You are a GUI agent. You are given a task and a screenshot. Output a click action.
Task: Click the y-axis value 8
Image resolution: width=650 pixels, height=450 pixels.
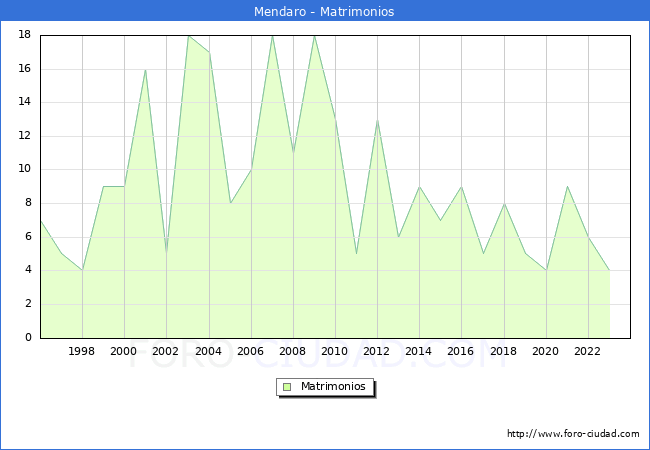point(28,203)
